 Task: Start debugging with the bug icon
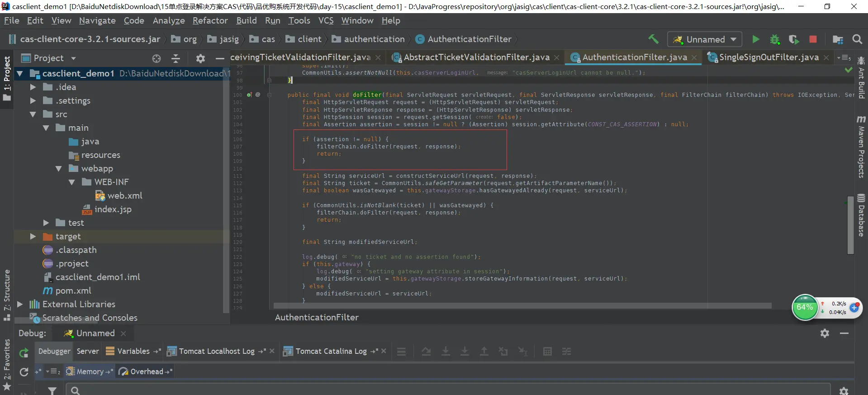775,39
